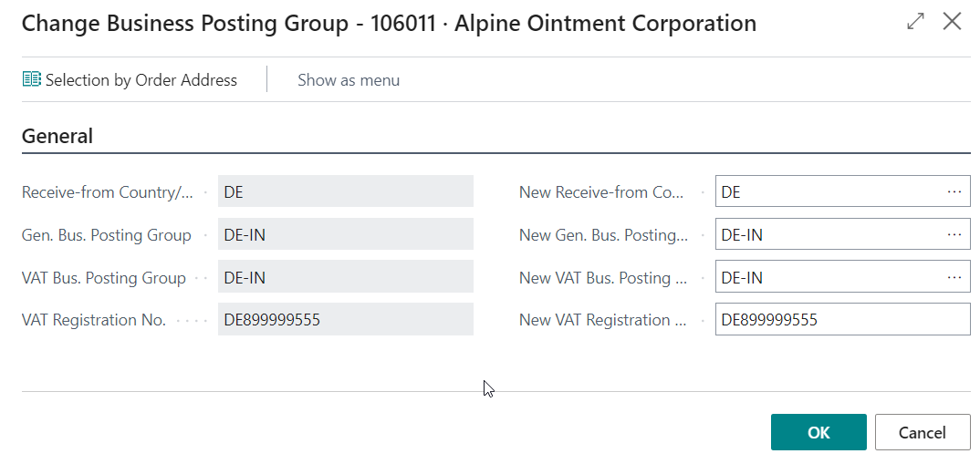980x464 pixels.
Task: Select the read-only Receive-from Country value DE
Action: 346,191
